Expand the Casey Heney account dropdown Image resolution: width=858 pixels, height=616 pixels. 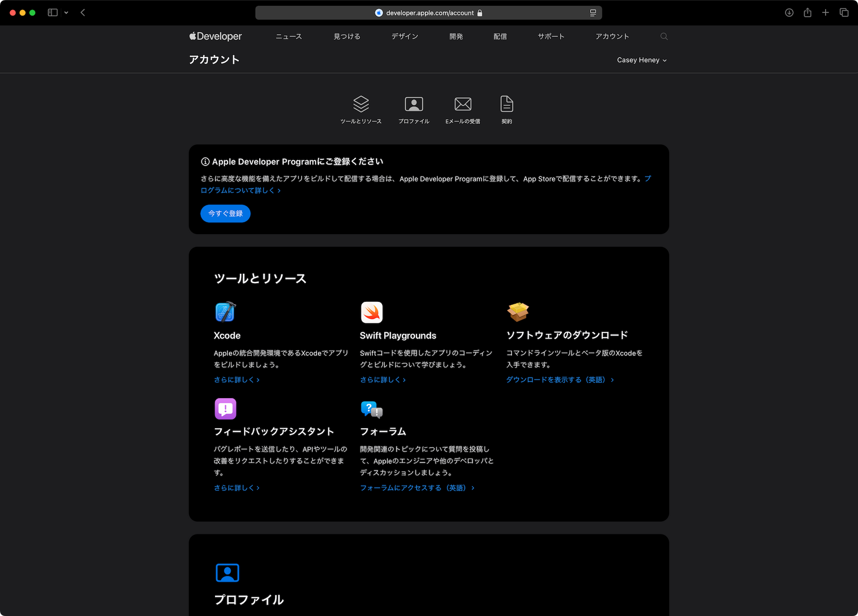tap(641, 60)
